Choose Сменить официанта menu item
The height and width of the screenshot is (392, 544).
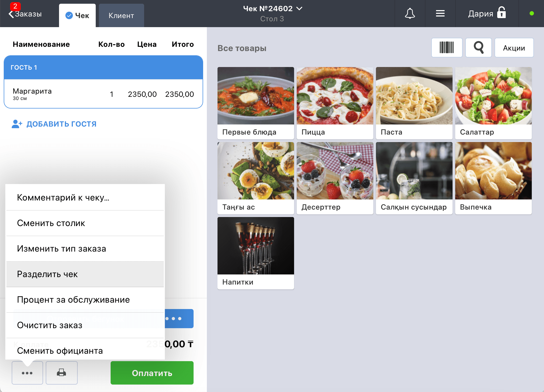coord(85,349)
